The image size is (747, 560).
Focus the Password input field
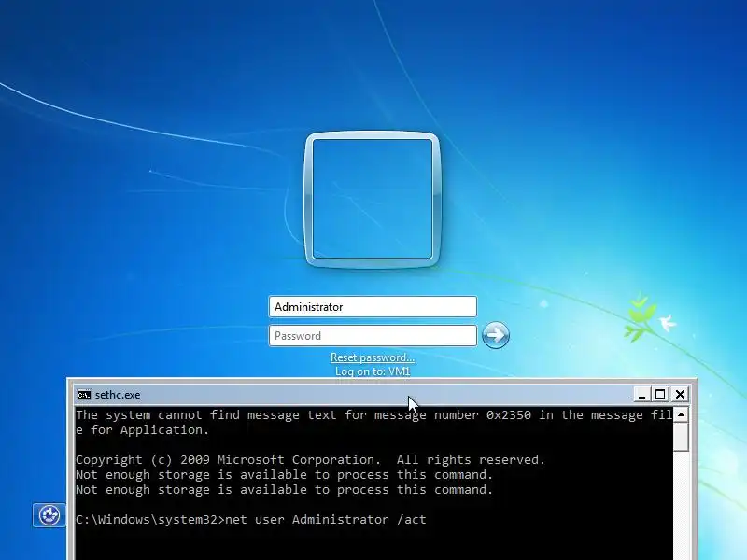(373, 336)
